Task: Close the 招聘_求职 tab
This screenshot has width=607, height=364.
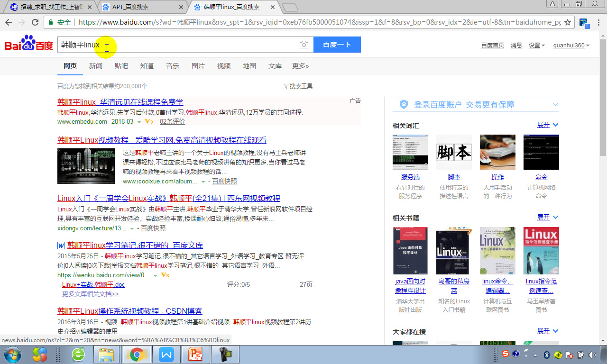Action: (90, 7)
